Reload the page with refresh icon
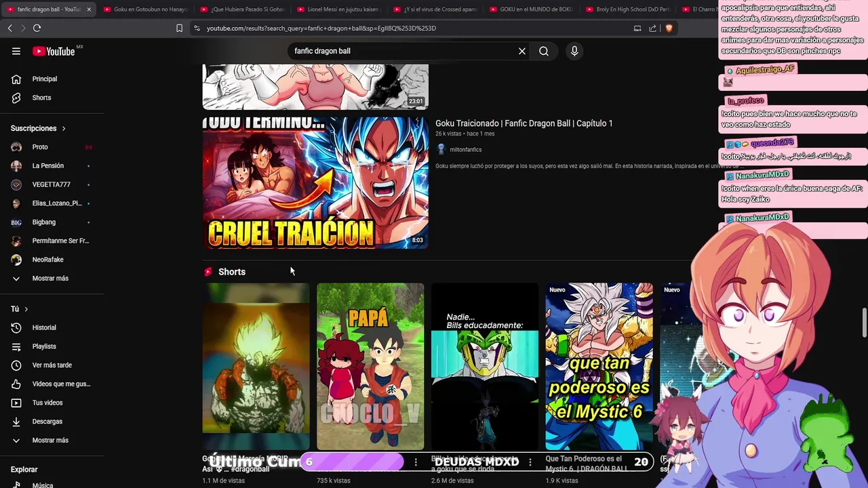The height and width of the screenshot is (488, 868). pos(37,28)
